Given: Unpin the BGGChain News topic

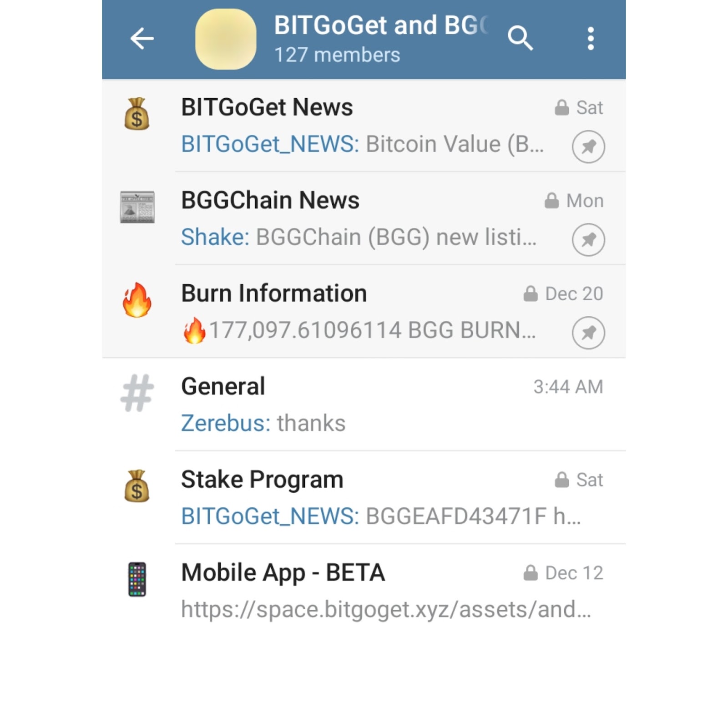Looking at the screenshot, I should click(588, 240).
